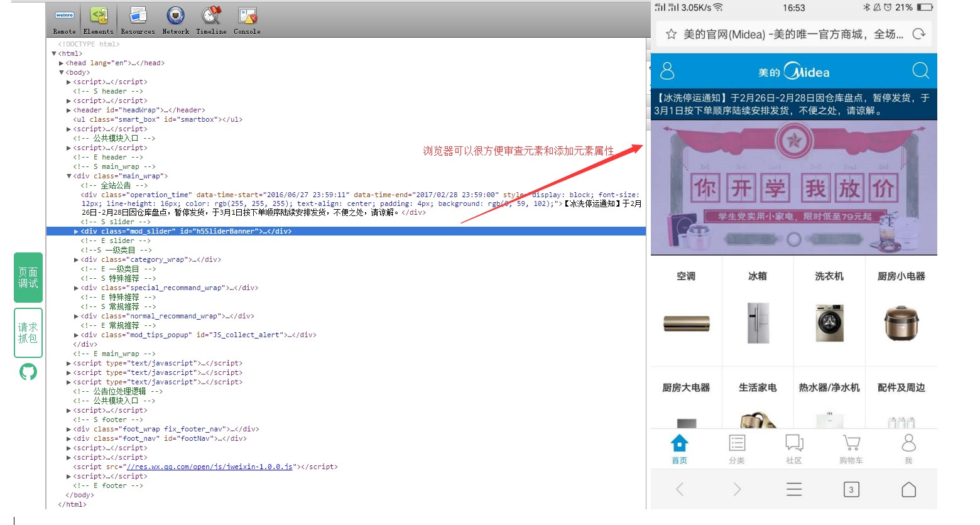
Task: Expand the category_wrap div node
Action: click(77, 260)
